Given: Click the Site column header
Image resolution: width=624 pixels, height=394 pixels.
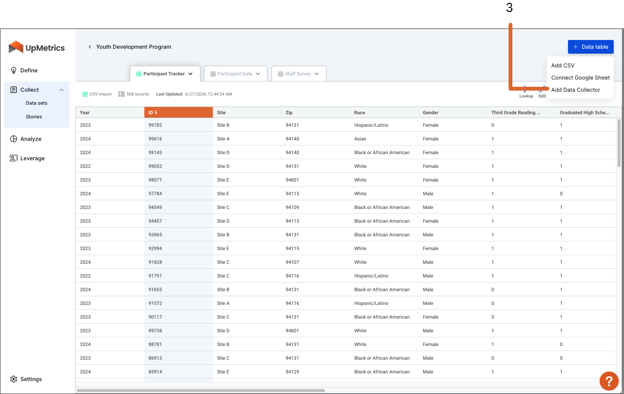Looking at the screenshot, I should (x=247, y=113).
